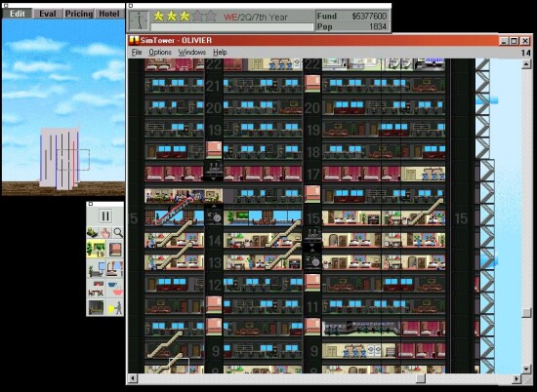Click the middle elevator car on floor 16

pos(312,194)
